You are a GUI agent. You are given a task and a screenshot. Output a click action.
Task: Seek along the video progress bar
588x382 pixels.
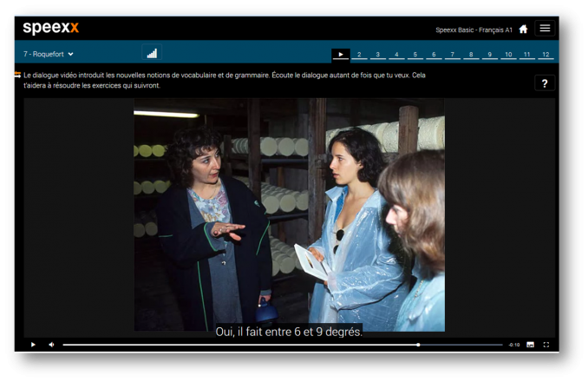pyautogui.click(x=283, y=345)
